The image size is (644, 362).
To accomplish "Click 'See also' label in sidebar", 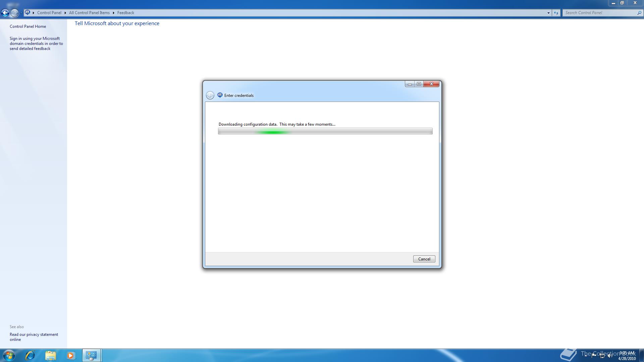I will pos(17,327).
